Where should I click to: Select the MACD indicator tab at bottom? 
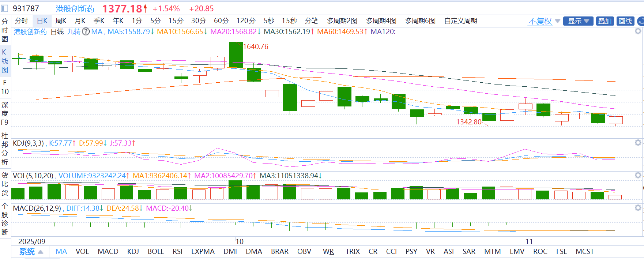coord(108,252)
